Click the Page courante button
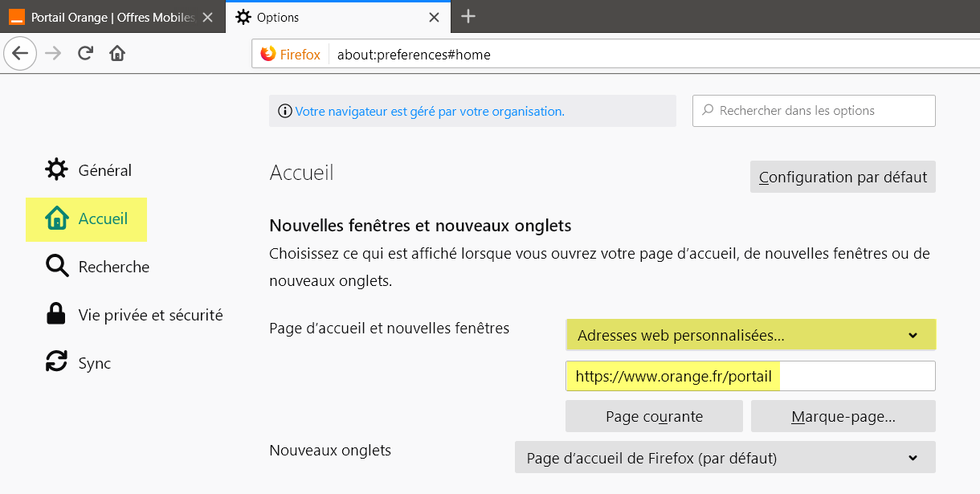The height and width of the screenshot is (494, 980). point(654,416)
